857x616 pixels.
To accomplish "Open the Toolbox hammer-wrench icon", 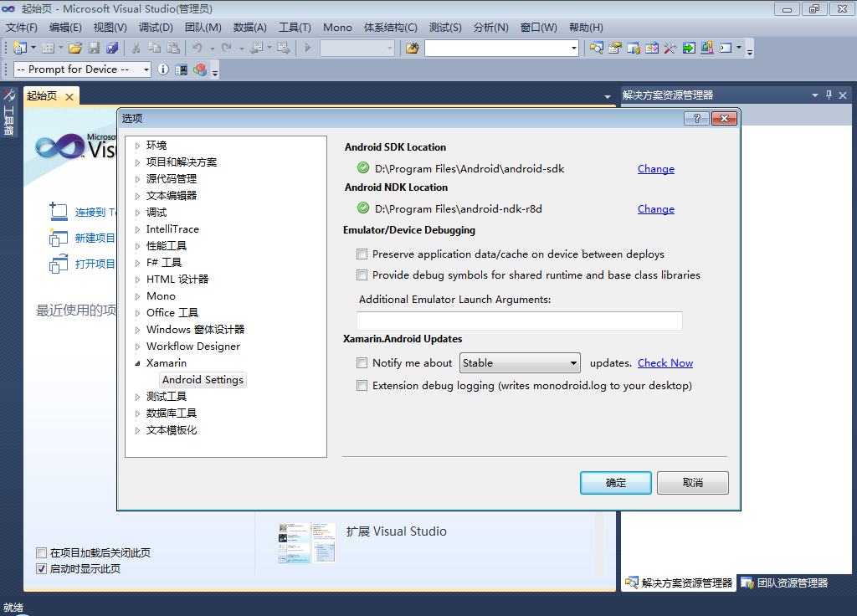I will pos(670,48).
